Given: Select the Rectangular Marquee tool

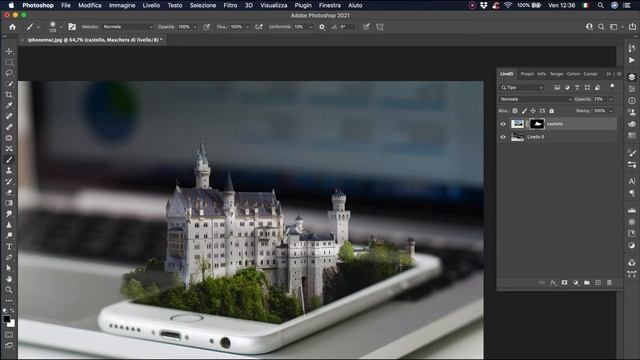Looking at the screenshot, I should pyautogui.click(x=9, y=62).
